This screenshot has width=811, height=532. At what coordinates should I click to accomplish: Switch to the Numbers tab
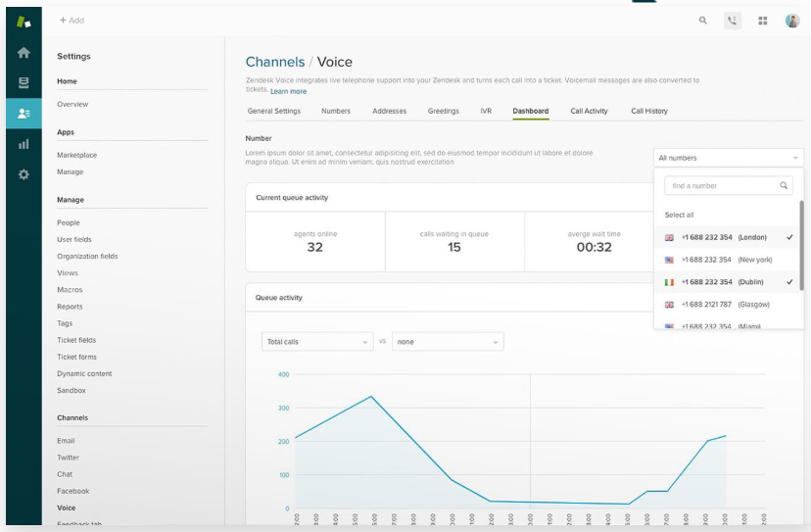(336, 111)
